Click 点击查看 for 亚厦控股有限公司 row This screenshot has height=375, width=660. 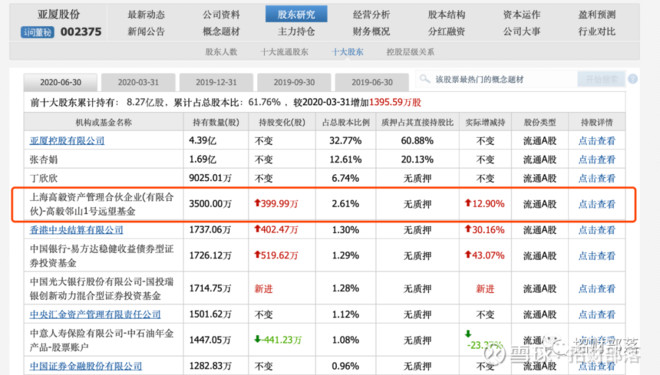(x=596, y=141)
